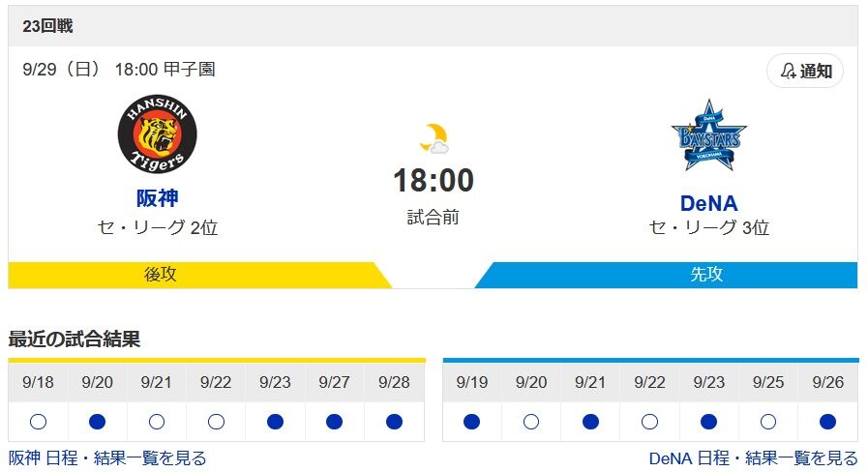Click Hanshin 9/18 win circle result
This screenshot has width=868, height=472.
click(38, 422)
